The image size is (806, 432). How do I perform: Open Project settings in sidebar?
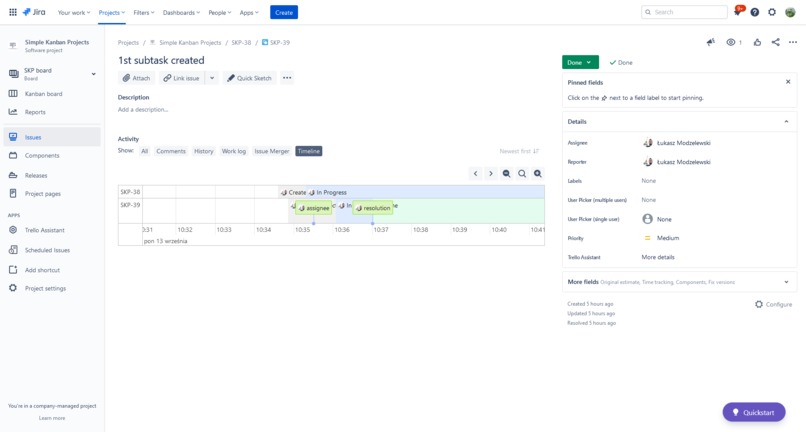pyautogui.click(x=51, y=289)
